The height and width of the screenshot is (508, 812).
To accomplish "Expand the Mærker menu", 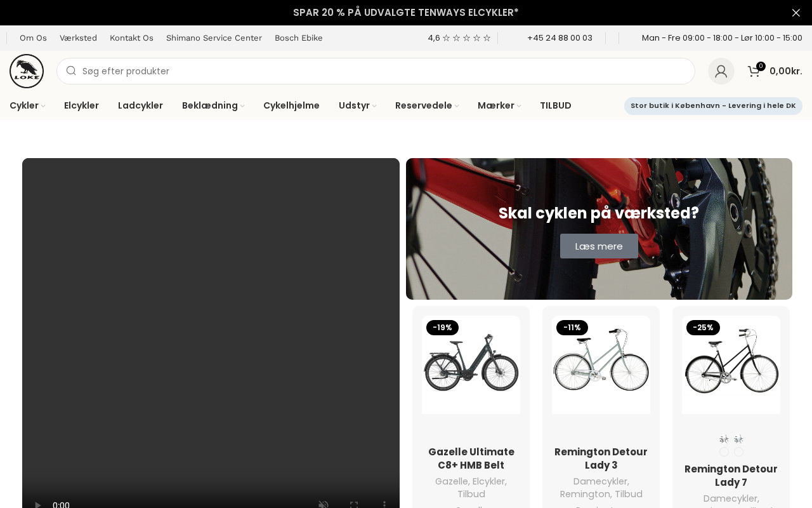I will [499, 105].
